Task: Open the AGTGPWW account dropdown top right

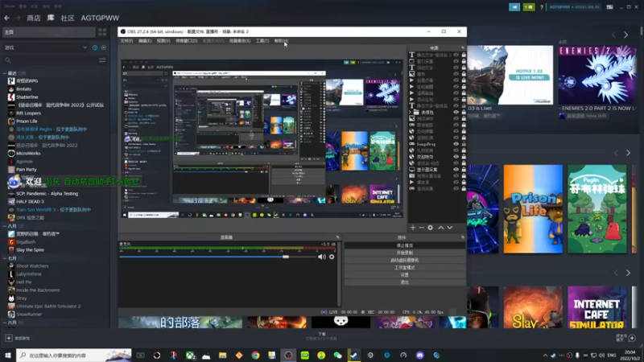Action: click(x=574, y=7)
